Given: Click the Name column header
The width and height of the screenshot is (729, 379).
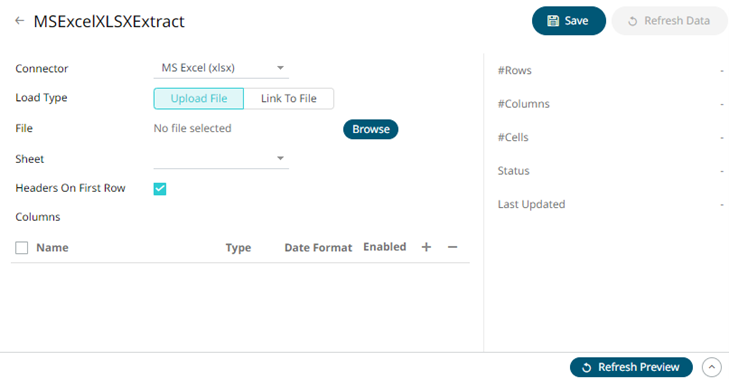Looking at the screenshot, I should point(52,247).
